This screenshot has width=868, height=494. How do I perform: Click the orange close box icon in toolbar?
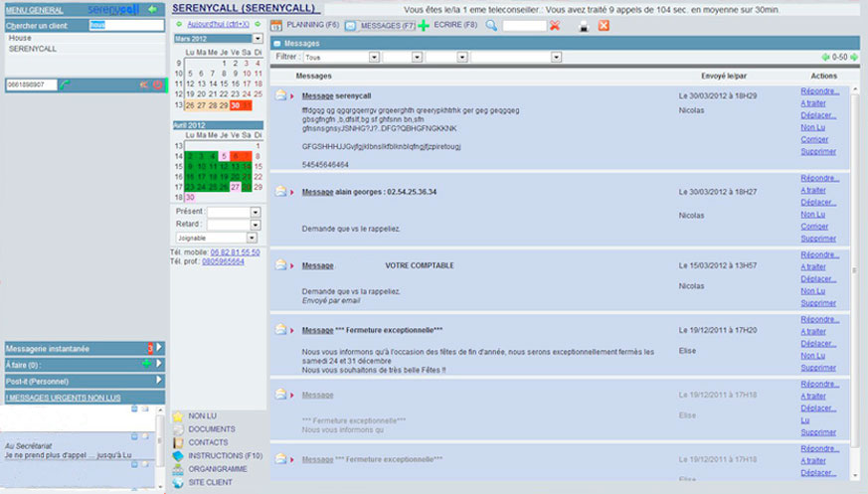tap(604, 26)
